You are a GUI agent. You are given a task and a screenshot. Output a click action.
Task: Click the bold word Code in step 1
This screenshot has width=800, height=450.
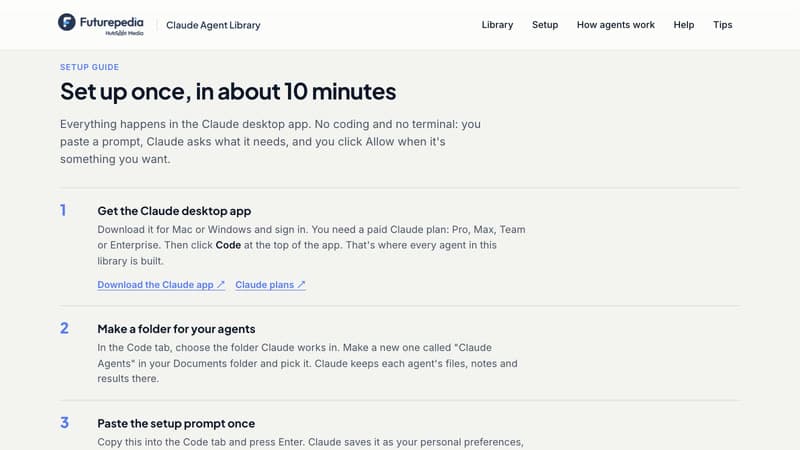pyautogui.click(x=228, y=245)
